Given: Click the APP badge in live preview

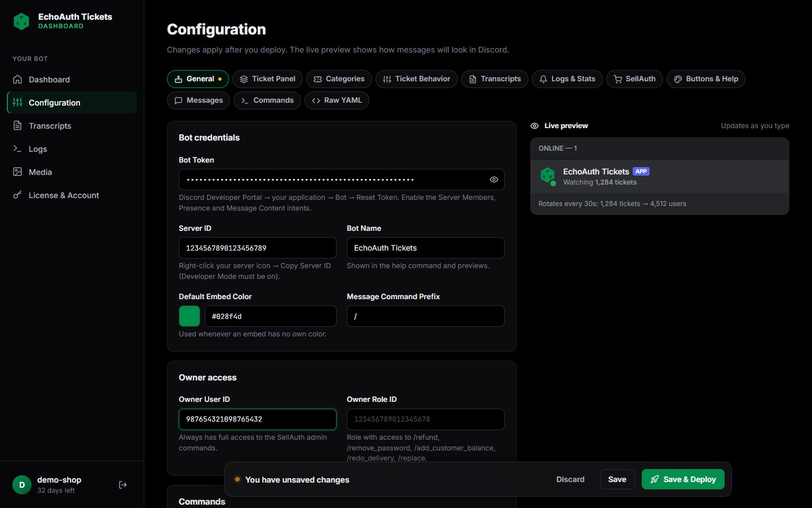Looking at the screenshot, I should click(641, 171).
